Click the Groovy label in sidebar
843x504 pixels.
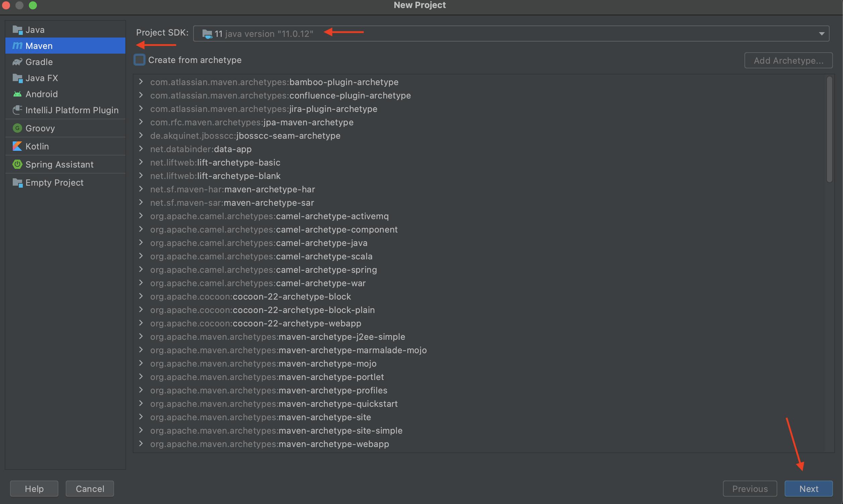(40, 128)
